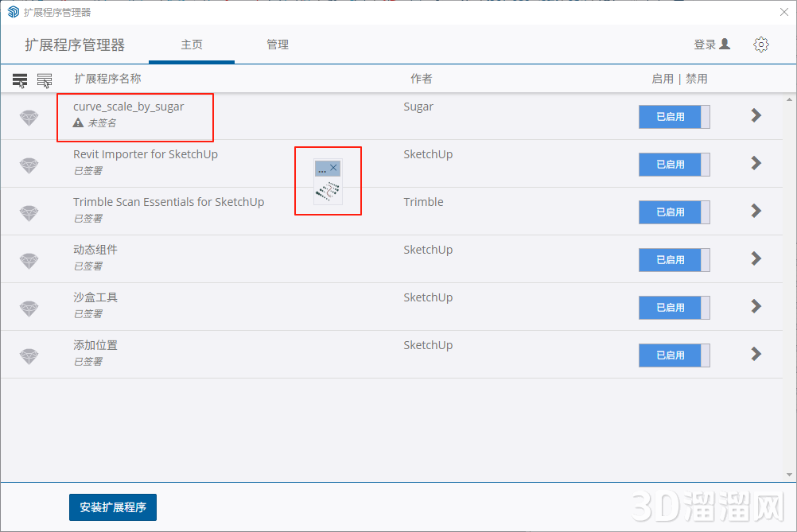Click the expand-all list view icon
The image size is (797, 532).
click(x=20, y=80)
